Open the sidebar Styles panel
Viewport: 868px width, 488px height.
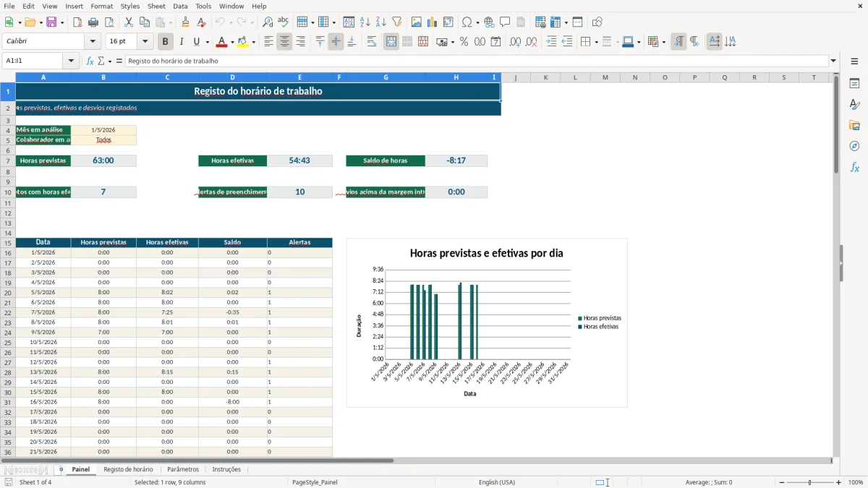point(854,104)
